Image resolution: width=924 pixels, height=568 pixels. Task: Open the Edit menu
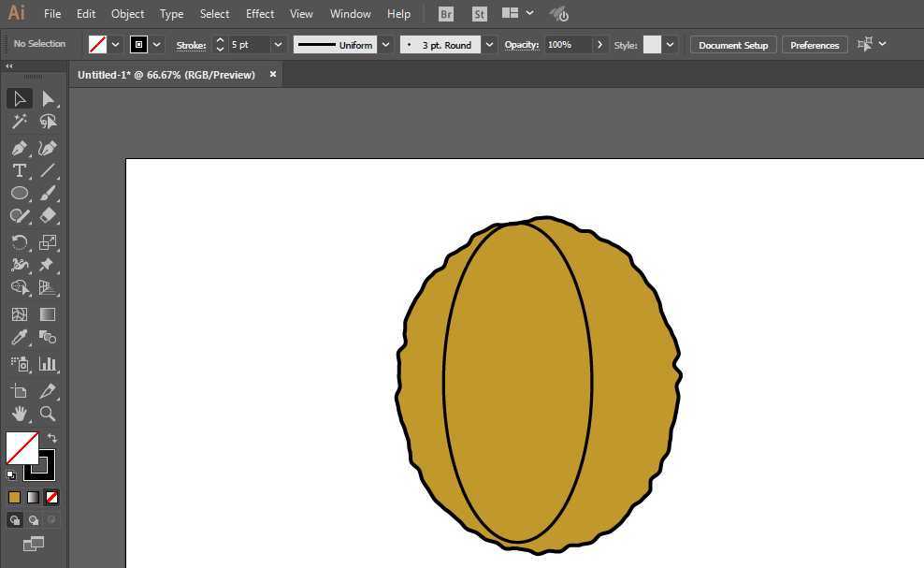click(x=86, y=13)
